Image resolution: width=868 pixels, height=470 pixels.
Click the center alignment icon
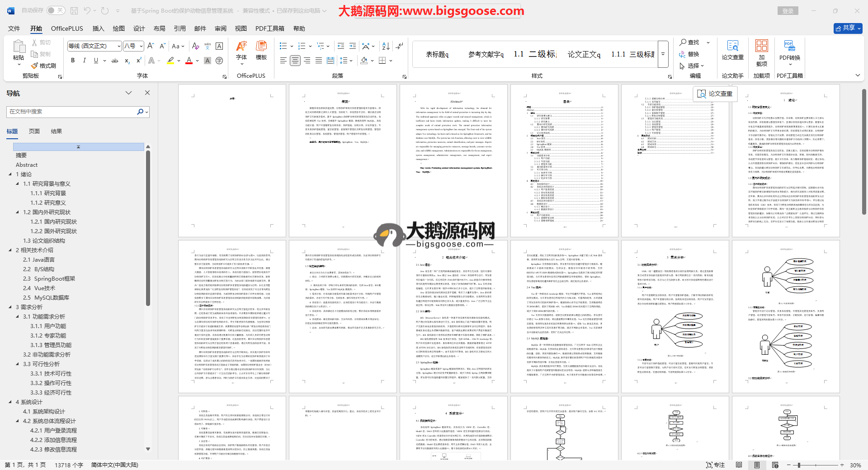coord(295,61)
